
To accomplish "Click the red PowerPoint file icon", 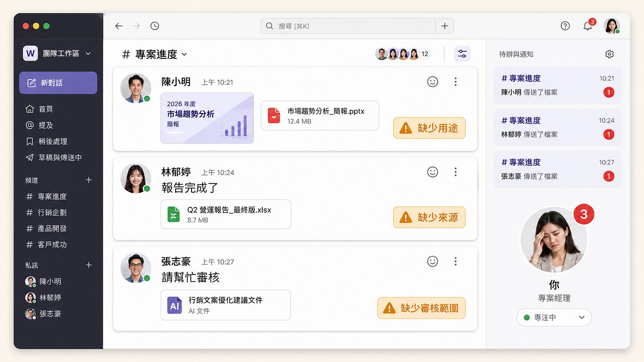I will click(x=274, y=115).
